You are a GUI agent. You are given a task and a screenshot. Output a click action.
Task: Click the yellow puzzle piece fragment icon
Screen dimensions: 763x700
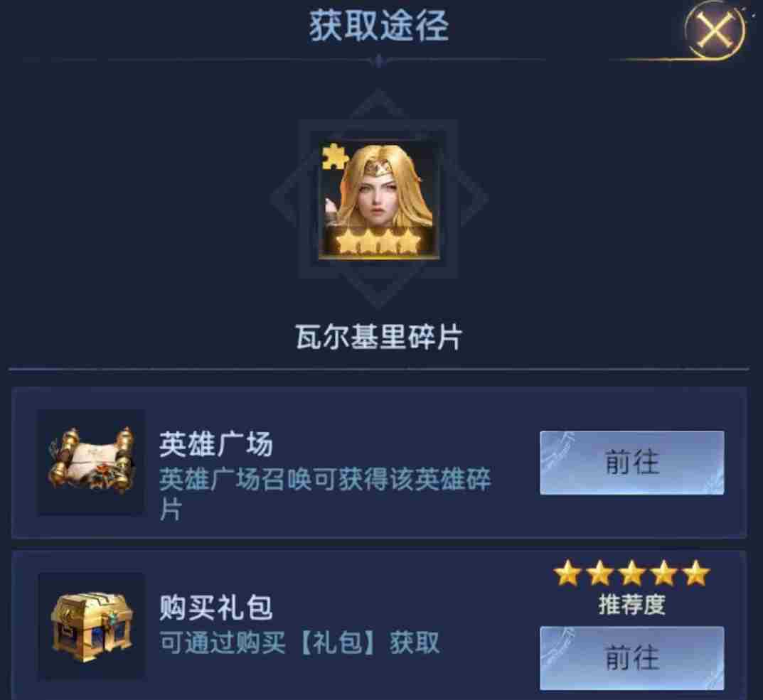[334, 156]
